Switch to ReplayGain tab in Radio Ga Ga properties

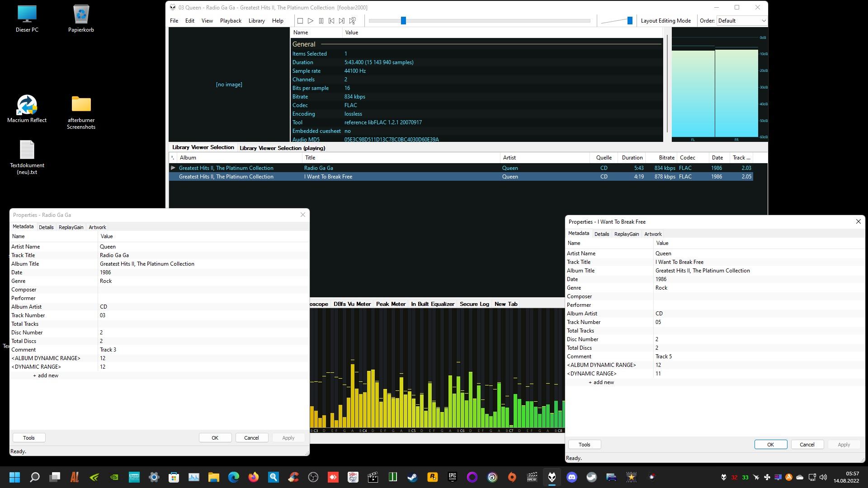click(71, 227)
